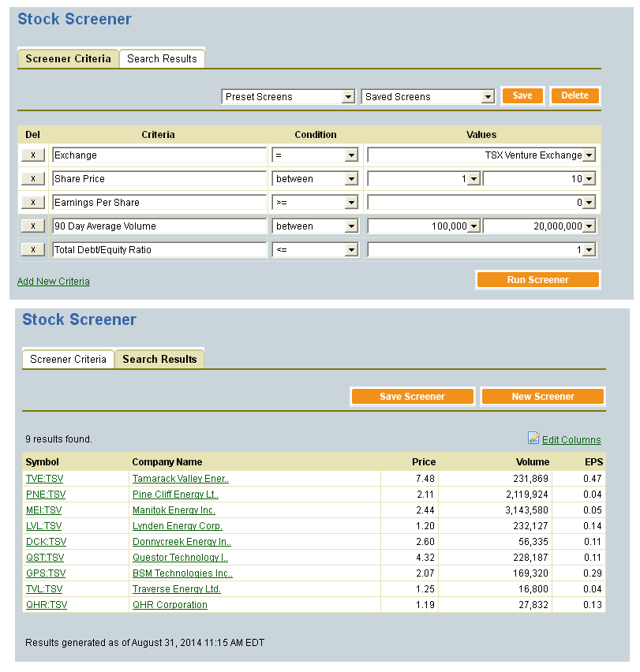
Task: Click the Symbol column header
Action: [x=42, y=462]
